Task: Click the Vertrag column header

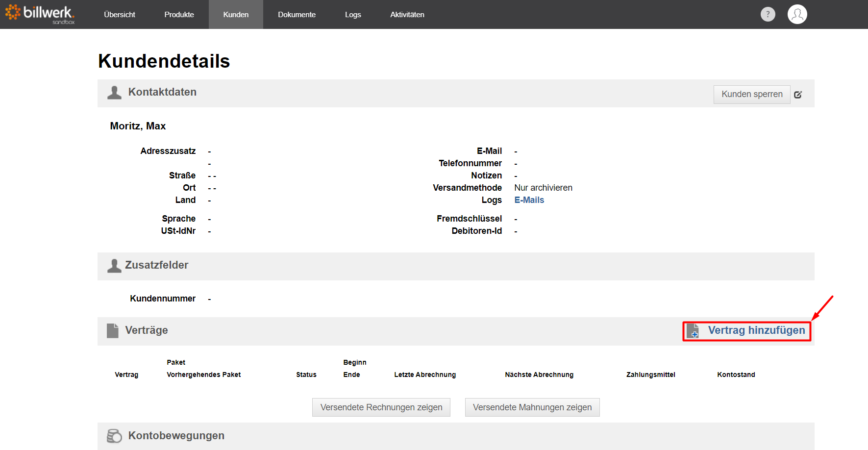Action: click(x=126, y=375)
